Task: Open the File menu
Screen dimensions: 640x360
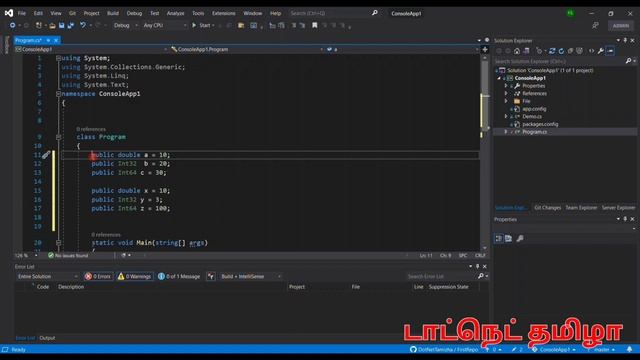Action: coord(22,13)
